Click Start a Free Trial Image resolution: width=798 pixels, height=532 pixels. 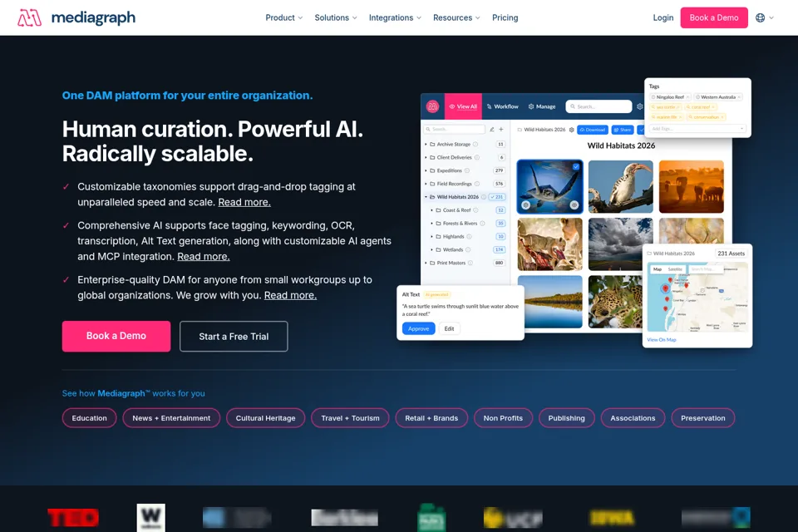point(234,336)
